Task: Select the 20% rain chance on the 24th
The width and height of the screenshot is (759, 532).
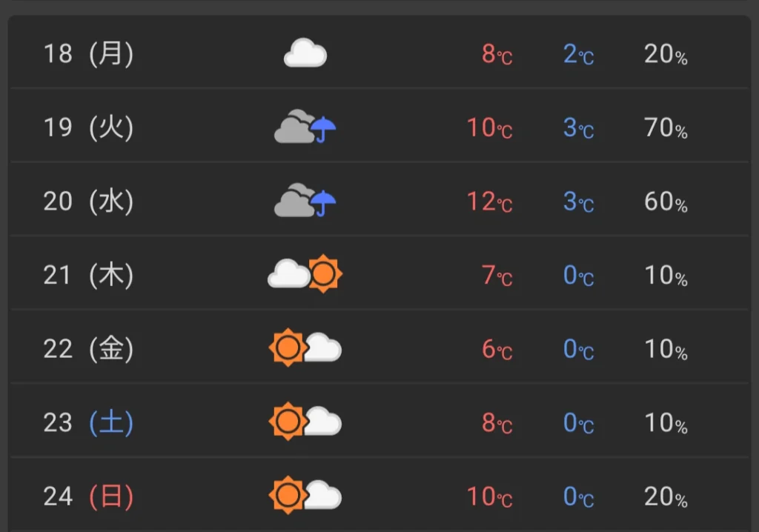Action: coord(666,497)
